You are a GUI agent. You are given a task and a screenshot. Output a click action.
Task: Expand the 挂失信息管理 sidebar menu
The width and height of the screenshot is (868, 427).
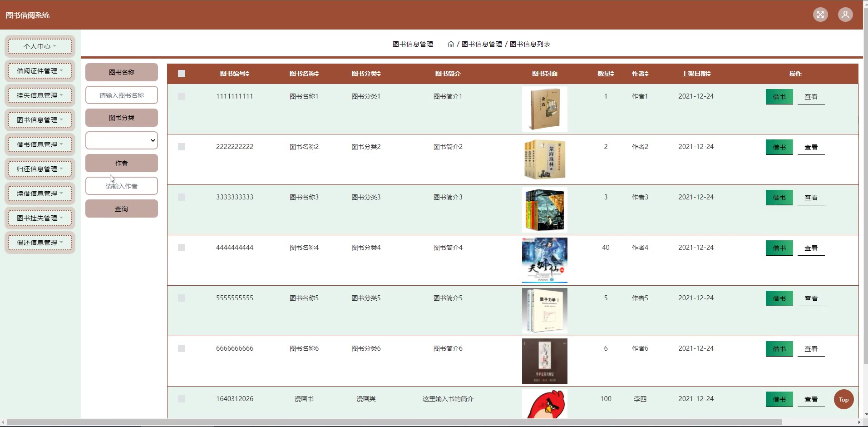[x=40, y=95]
